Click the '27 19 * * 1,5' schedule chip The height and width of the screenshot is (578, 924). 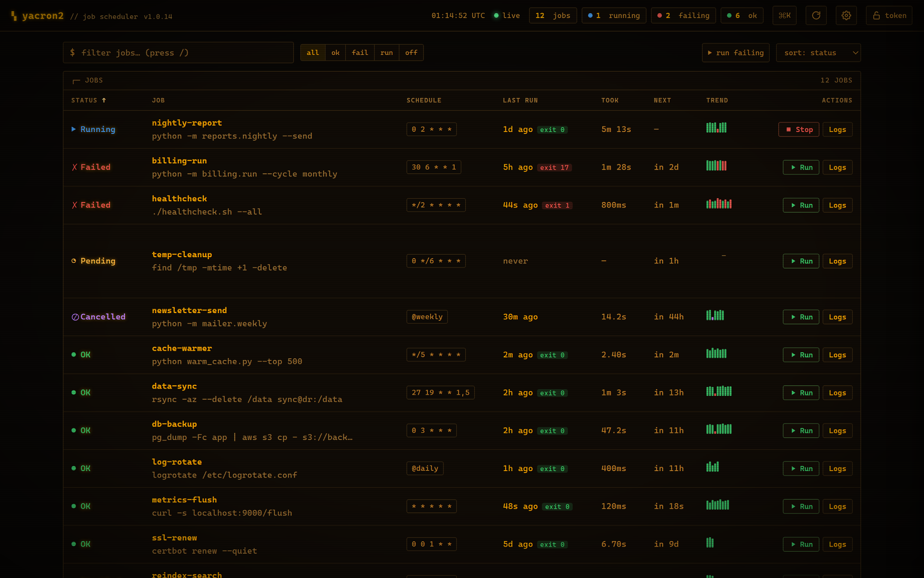440,392
